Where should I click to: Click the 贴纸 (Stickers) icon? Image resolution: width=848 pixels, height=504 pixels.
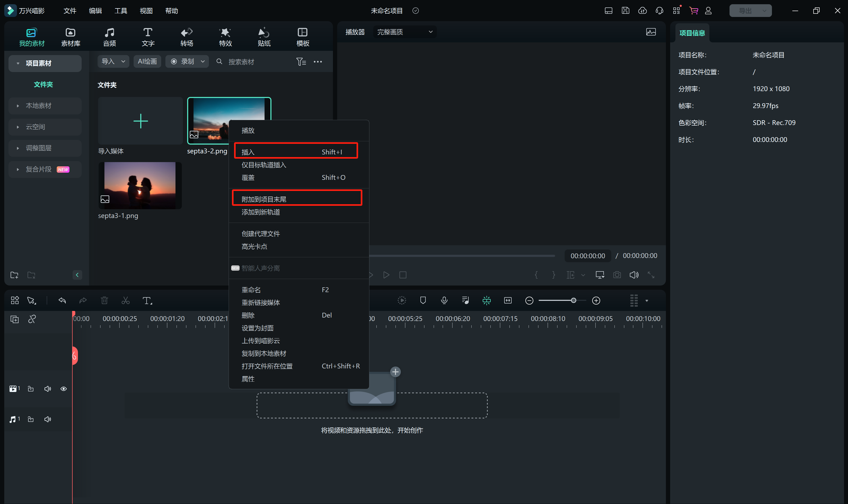(264, 33)
